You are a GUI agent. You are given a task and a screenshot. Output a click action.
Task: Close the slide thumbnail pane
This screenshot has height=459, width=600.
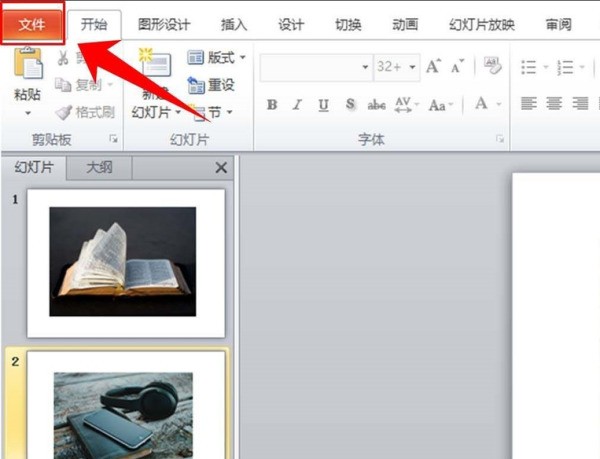221,168
